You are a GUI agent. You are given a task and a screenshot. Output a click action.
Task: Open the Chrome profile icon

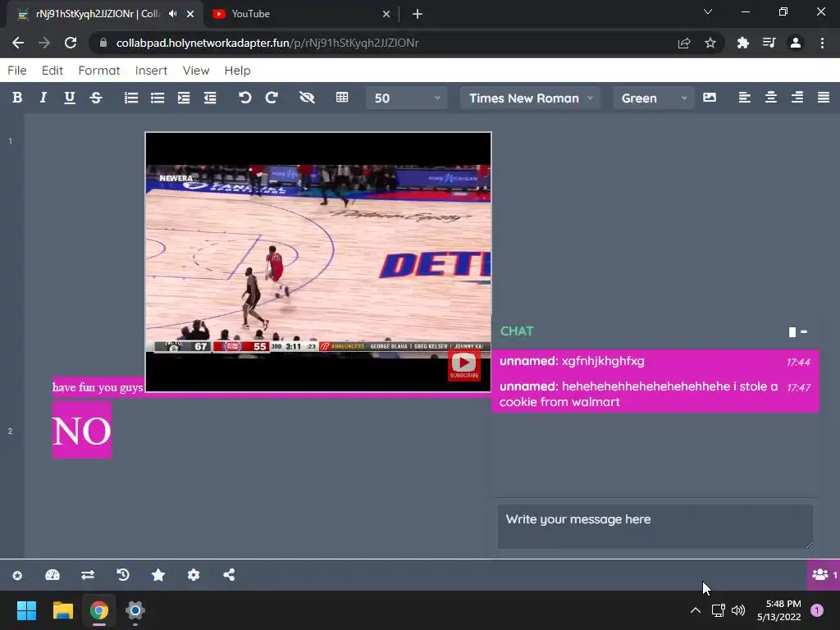click(796, 43)
